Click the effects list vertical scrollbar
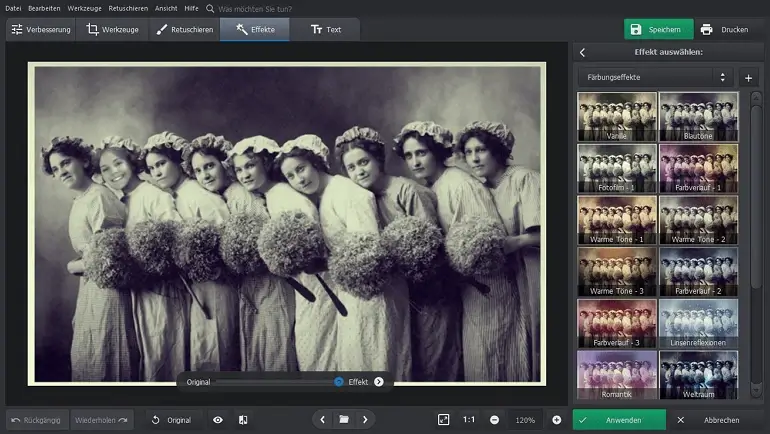Viewport: 770px width, 434px height. 756,196
